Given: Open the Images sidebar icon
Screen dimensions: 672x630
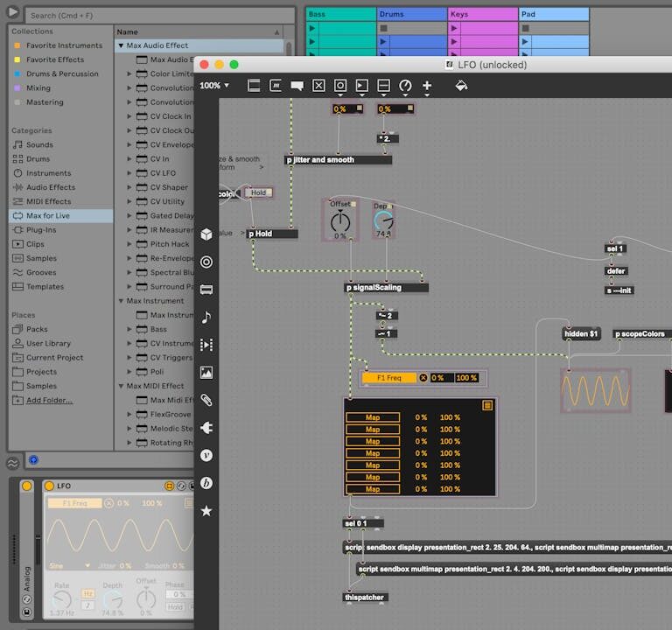Looking at the screenshot, I should tap(206, 372).
